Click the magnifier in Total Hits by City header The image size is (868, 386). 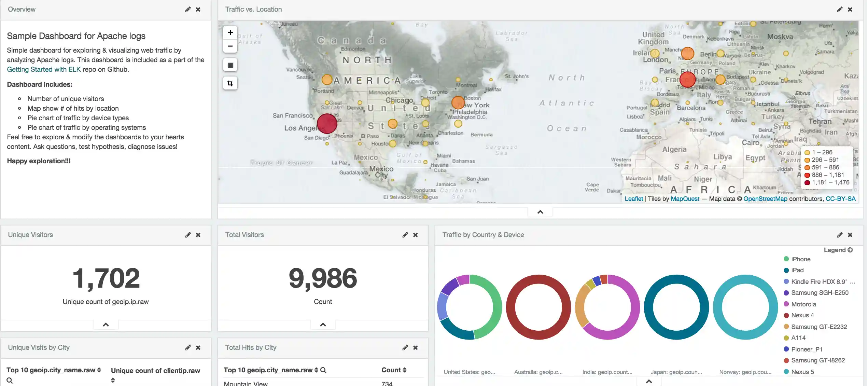[323, 370]
